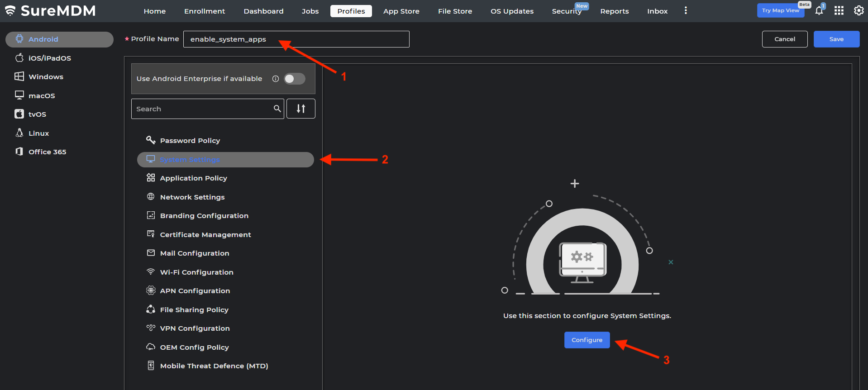Click the Profile Name input field

(296, 39)
